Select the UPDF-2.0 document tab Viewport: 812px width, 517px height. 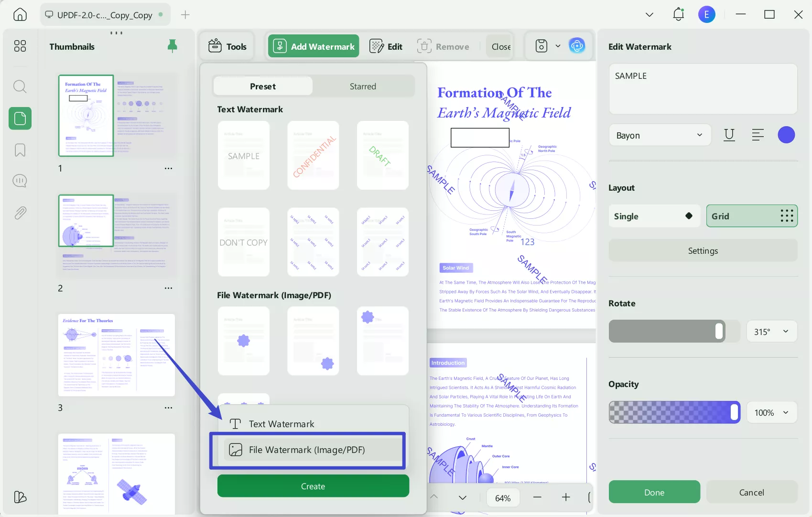click(105, 15)
